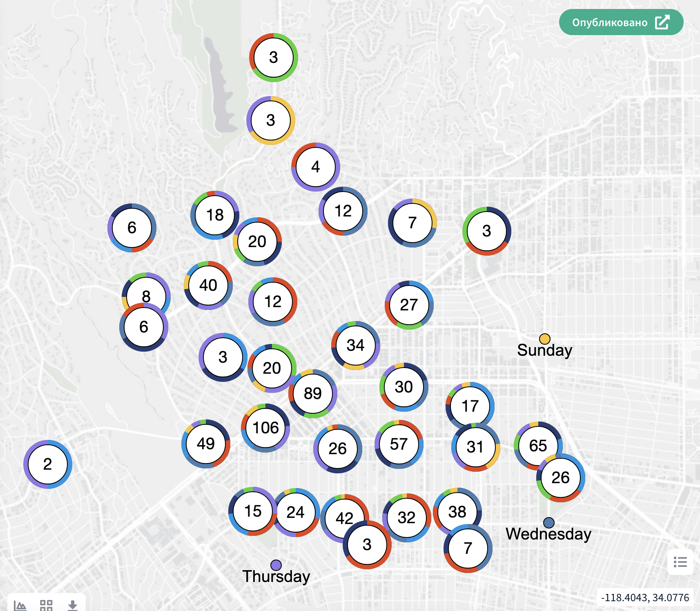The height and width of the screenshot is (611, 700).
Task: Select the blue Wednesday point marker
Action: 549,523
